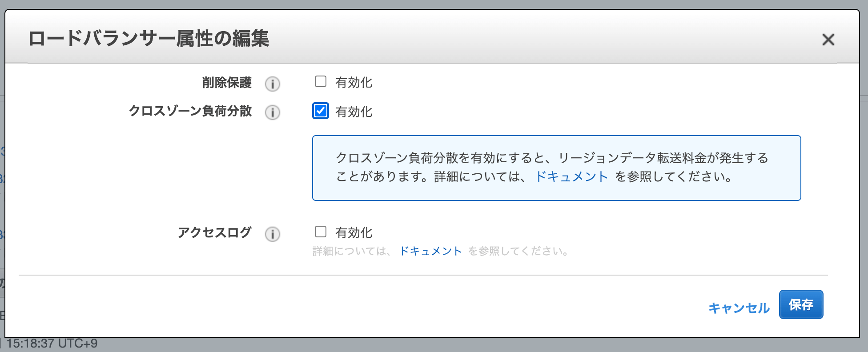Click the 15:18:37 UTC+9 timestamp
The image size is (868, 352).
(x=52, y=344)
